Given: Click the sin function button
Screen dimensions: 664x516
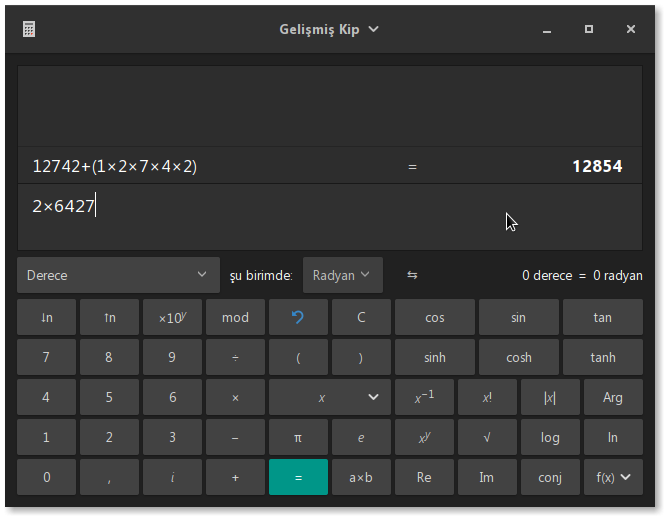Looking at the screenshot, I should point(518,317).
